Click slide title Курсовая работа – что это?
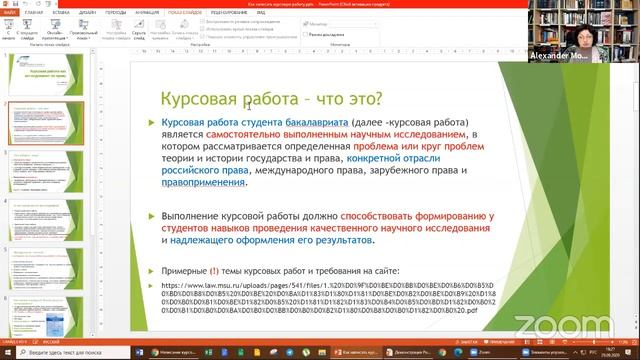Viewport: 640px width, 360px height. [x=271, y=99]
